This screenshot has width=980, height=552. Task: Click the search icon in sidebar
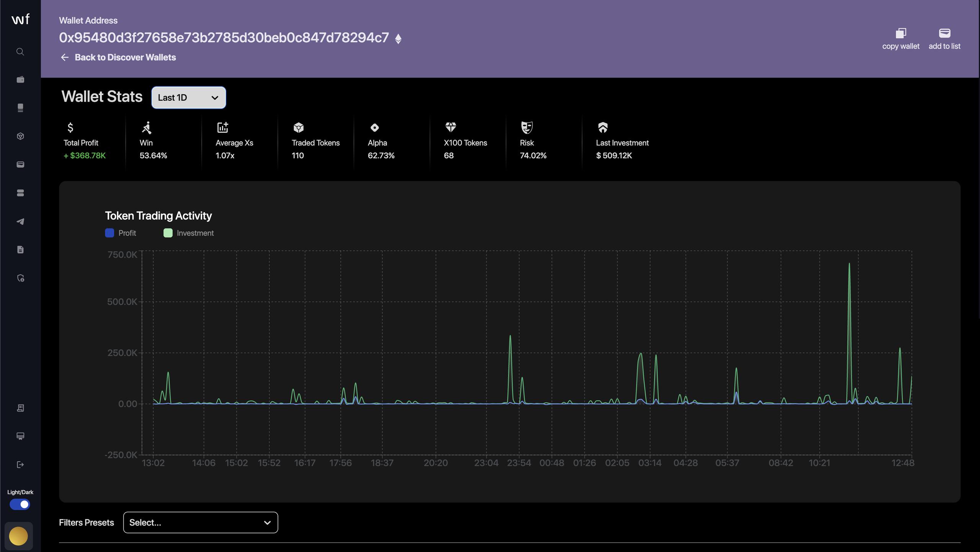[x=20, y=52]
